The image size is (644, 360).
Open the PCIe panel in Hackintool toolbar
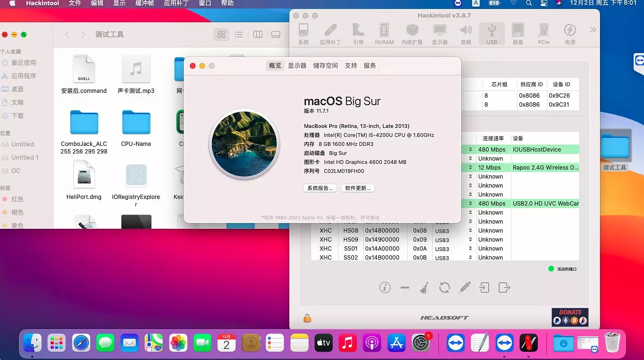click(544, 33)
